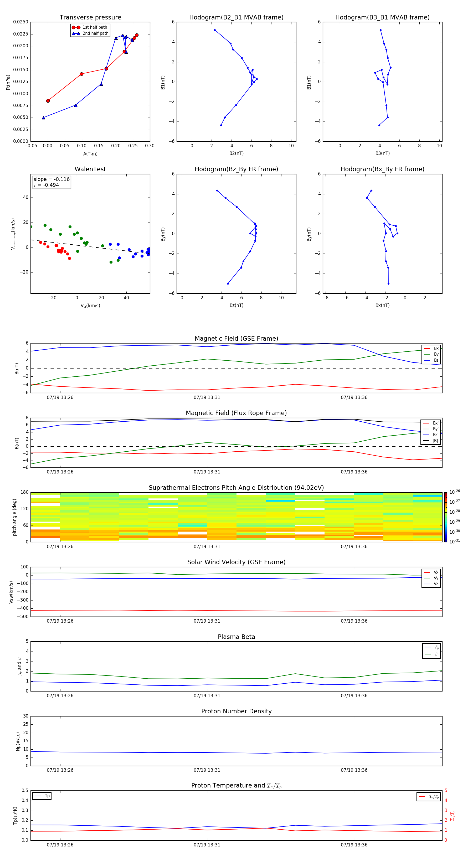Click the 'Pt(nPa)' y-axis label

(x=8, y=82)
